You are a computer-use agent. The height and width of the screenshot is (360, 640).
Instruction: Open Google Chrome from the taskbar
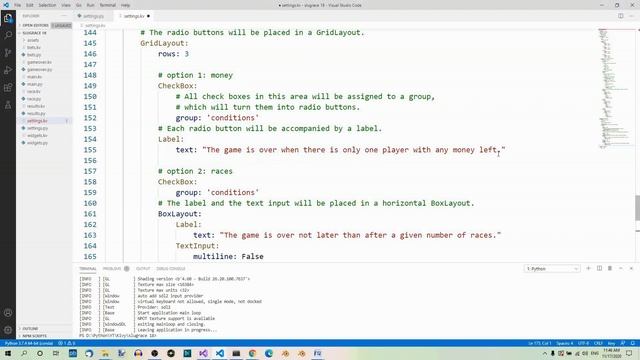[x=252, y=353]
